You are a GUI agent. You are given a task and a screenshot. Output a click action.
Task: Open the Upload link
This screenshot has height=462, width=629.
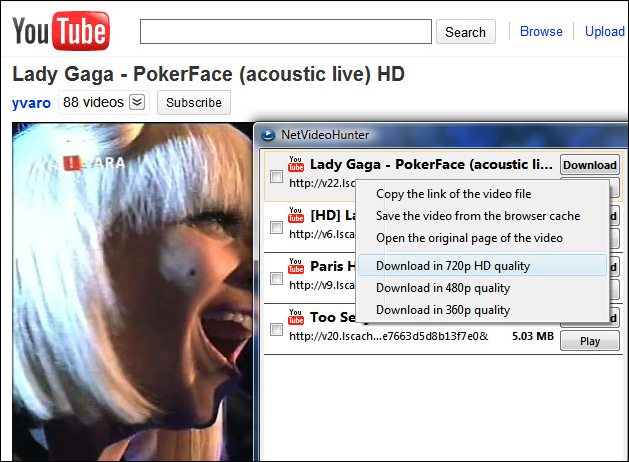point(605,31)
